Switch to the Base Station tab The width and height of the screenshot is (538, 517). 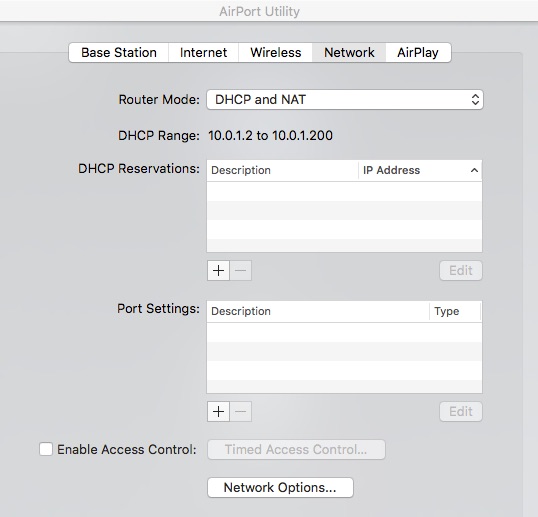point(119,52)
